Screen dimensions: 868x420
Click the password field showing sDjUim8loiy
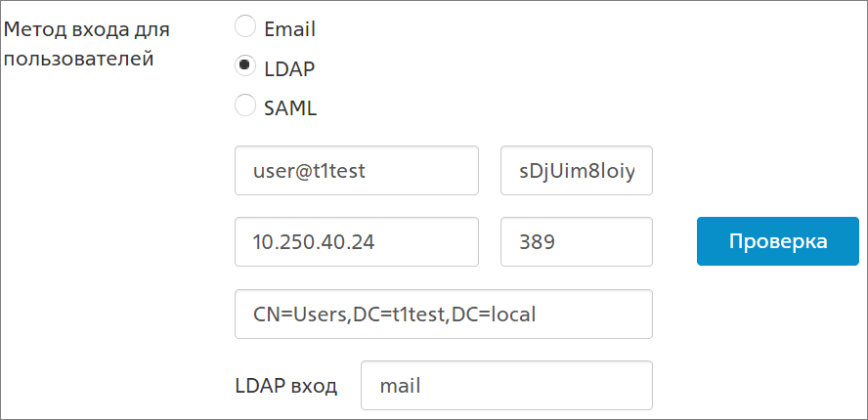(577, 170)
